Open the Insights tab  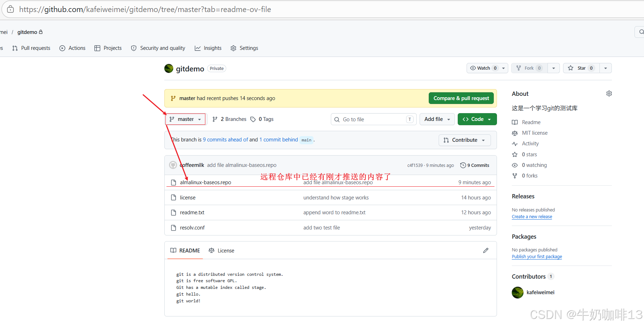(x=208, y=48)
